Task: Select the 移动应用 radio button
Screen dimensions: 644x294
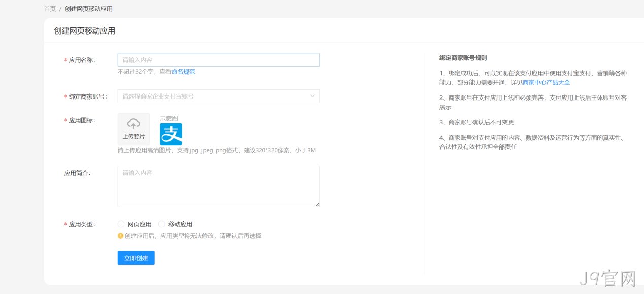Action: click(162, 224)
